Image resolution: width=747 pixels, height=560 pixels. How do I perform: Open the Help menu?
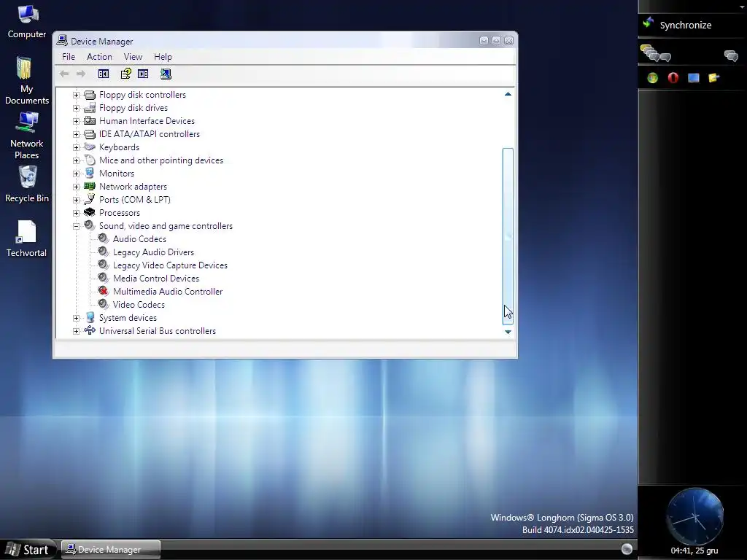[163, 57]
